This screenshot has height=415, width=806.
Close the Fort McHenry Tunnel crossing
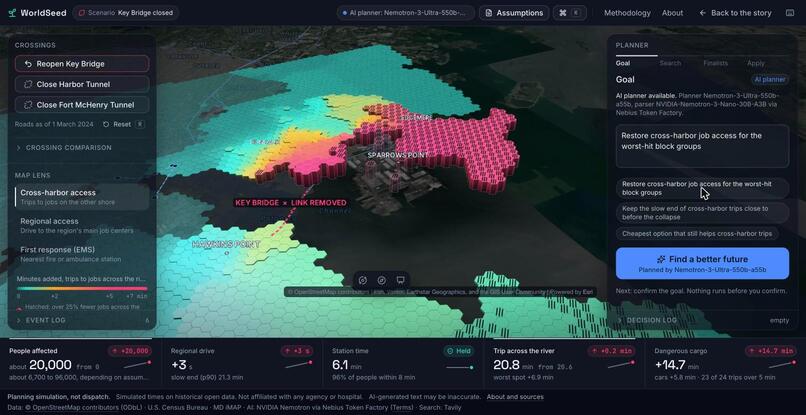pos(82,105)
